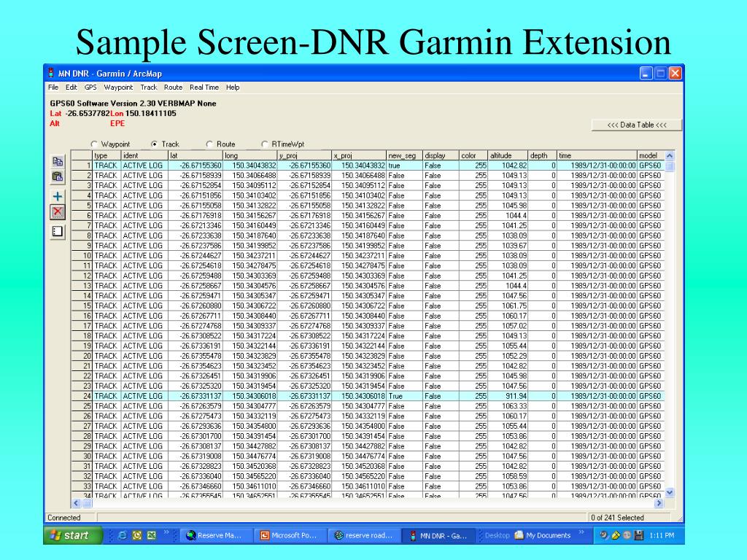
Task: Open the Windows start menu
Action: (x=73, y=535)
